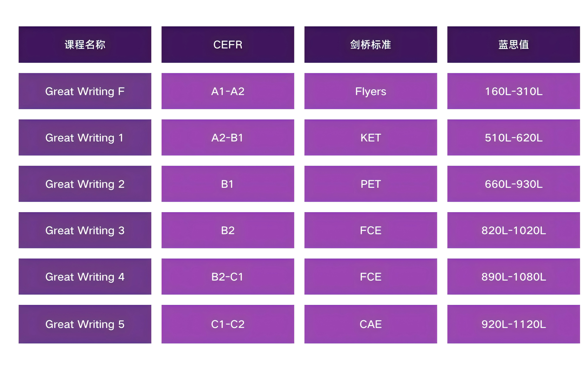This screenshot has height=367, width=588.
Task: Select the Great Writing 5 cell
Action: coord(85,324)
